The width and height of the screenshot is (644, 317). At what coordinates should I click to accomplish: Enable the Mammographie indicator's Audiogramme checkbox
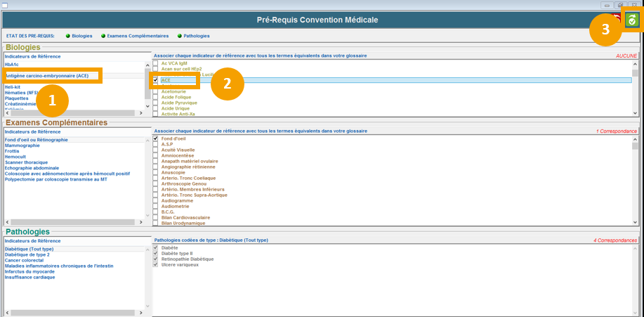click(156, 200)
